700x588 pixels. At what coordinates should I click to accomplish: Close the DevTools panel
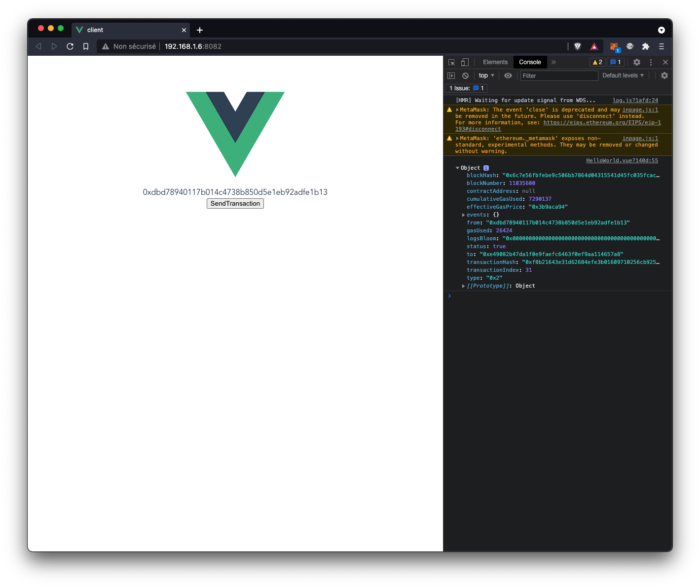pos(665,62)
